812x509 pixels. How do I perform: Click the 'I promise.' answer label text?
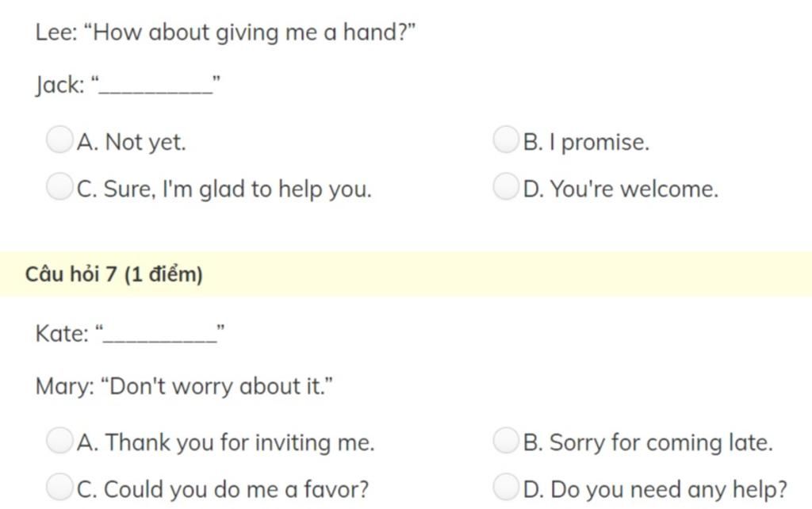599,143
